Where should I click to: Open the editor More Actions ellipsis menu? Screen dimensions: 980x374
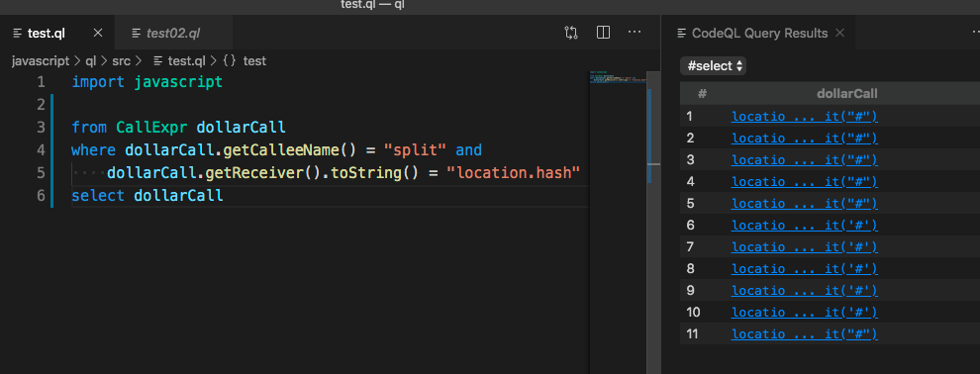click(635, 33)
